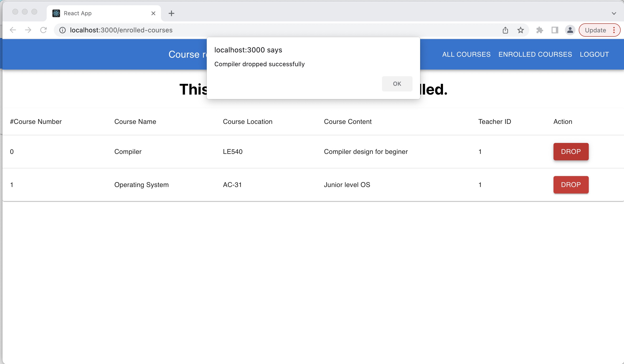Viewport: 624px width, 364px height.
Task: Open Chrome menu via three dots
Action: (x=614, y=30)
